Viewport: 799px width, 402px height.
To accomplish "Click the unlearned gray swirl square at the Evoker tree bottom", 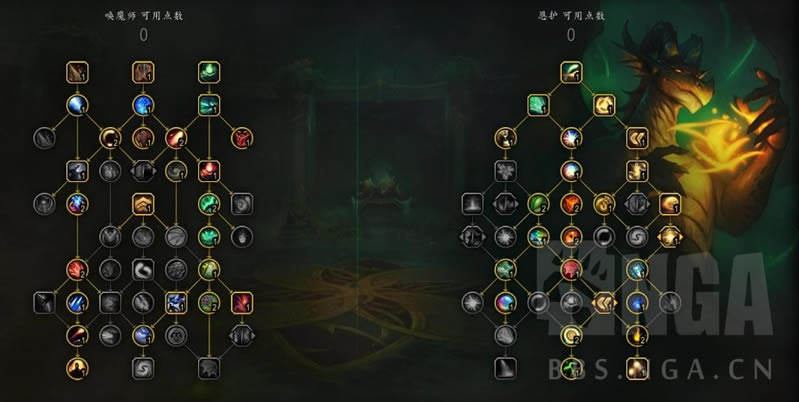I will pos(143,368).
